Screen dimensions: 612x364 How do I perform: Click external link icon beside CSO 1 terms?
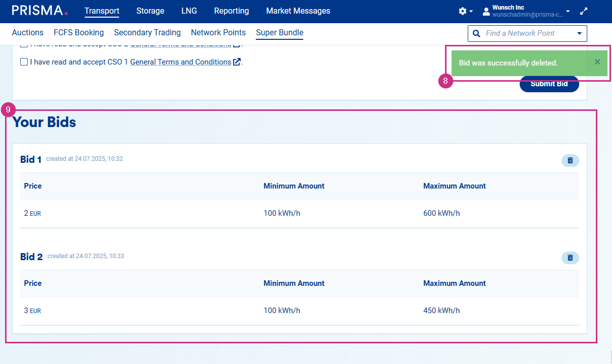click(x=237, y=62)
